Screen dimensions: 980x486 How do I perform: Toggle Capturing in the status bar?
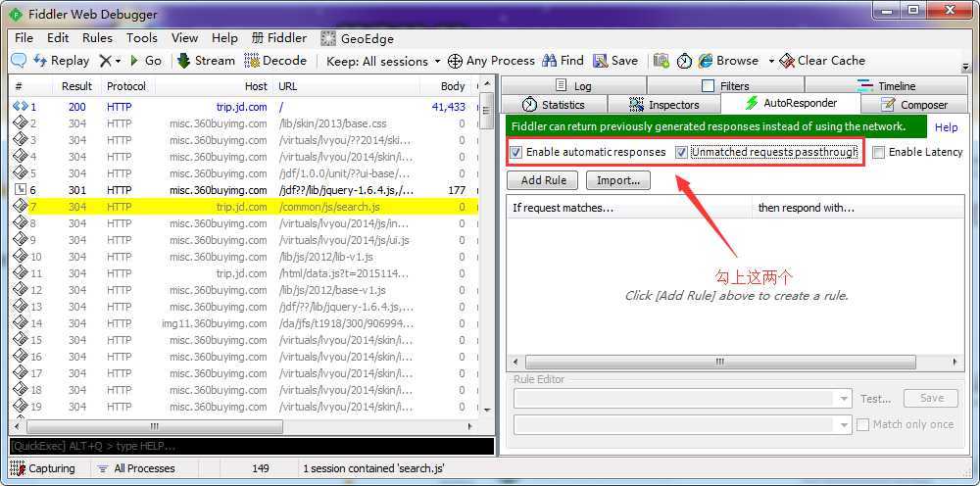point(43,468)
